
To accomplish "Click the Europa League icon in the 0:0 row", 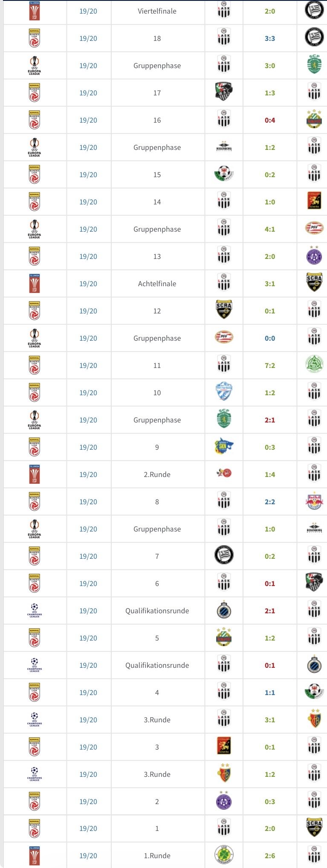I will point(35,338).
